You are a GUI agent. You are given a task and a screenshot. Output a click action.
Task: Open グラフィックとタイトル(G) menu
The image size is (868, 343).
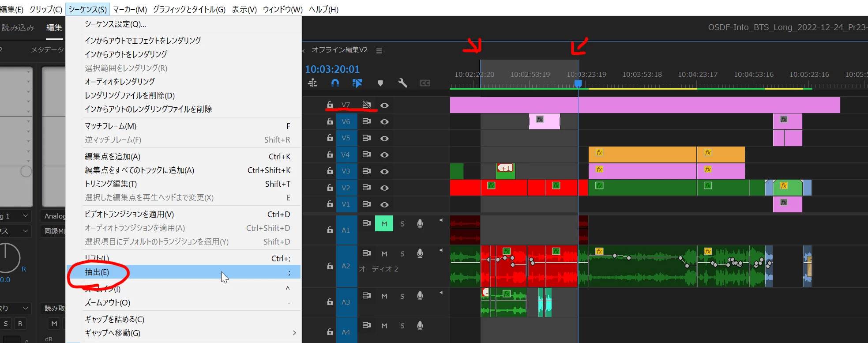[189, 9]
